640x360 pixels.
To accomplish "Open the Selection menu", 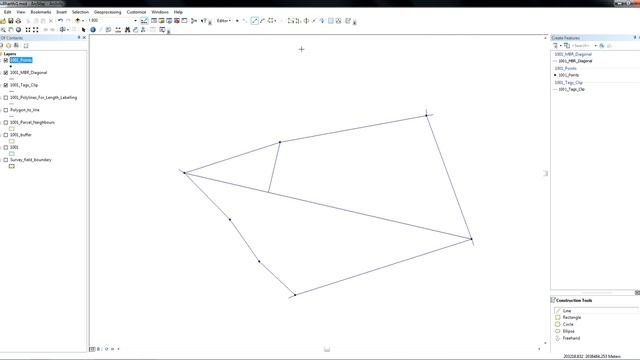I will coord(80,12).
